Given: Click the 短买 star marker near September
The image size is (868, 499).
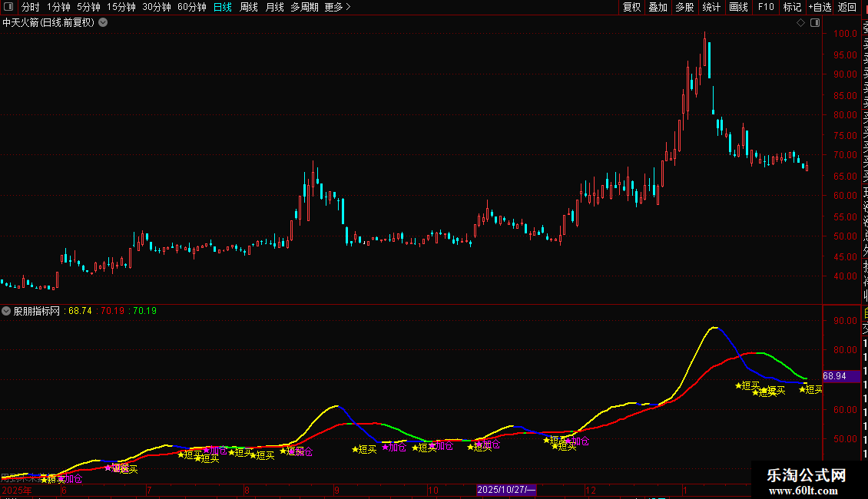Looking at the screenshot, I should tap(364, 449).
